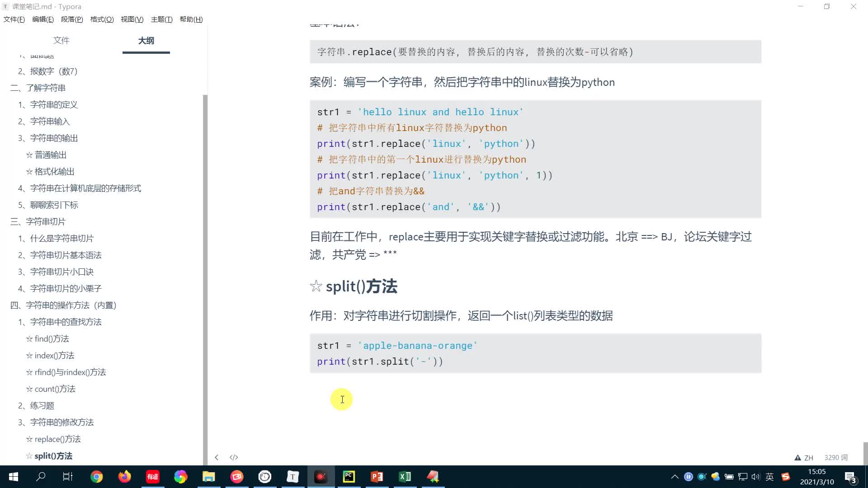Open 4、字符串在计算机底层的存储形式 outline entry

click(x=79, y=188)
